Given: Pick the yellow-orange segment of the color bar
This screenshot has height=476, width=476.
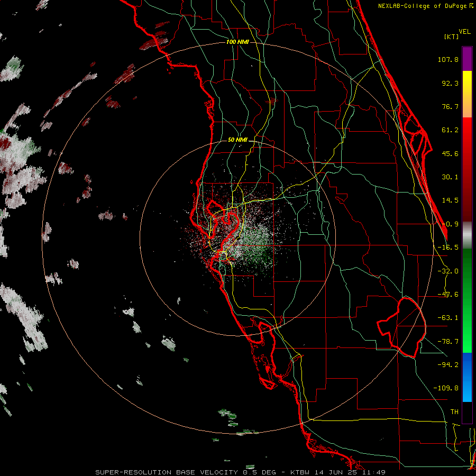Looking at the screenshot, I should pos(467,94).
